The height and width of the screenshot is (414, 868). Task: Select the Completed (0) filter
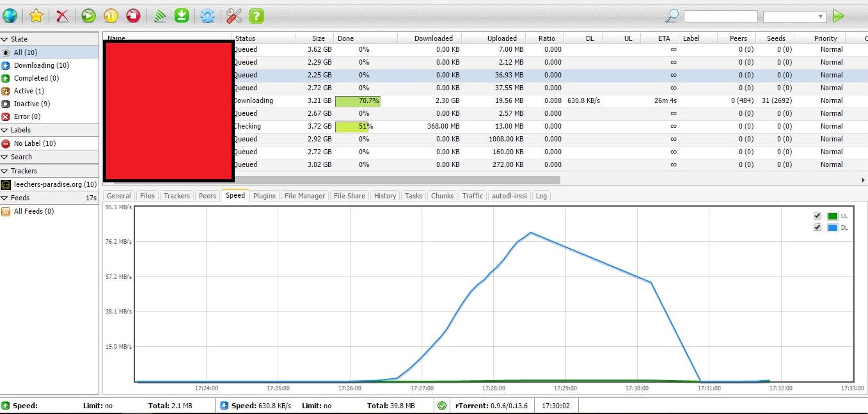coord(49,78)
